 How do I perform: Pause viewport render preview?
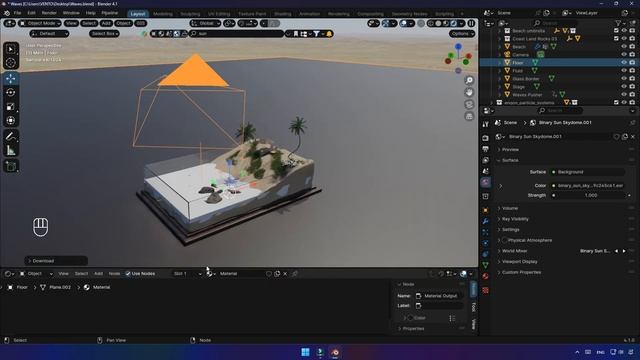471,23
